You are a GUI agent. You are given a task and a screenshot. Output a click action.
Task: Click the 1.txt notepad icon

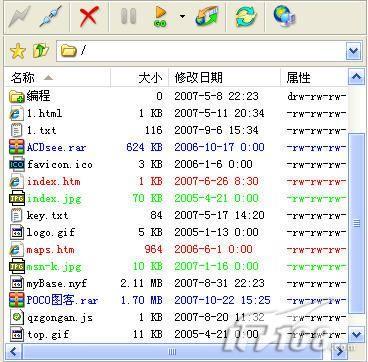point(16,130)
